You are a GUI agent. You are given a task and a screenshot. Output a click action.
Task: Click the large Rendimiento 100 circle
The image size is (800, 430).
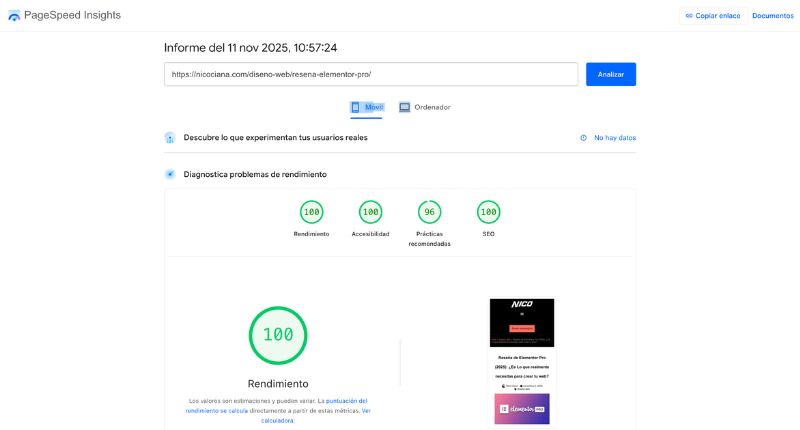click(278, 335)
